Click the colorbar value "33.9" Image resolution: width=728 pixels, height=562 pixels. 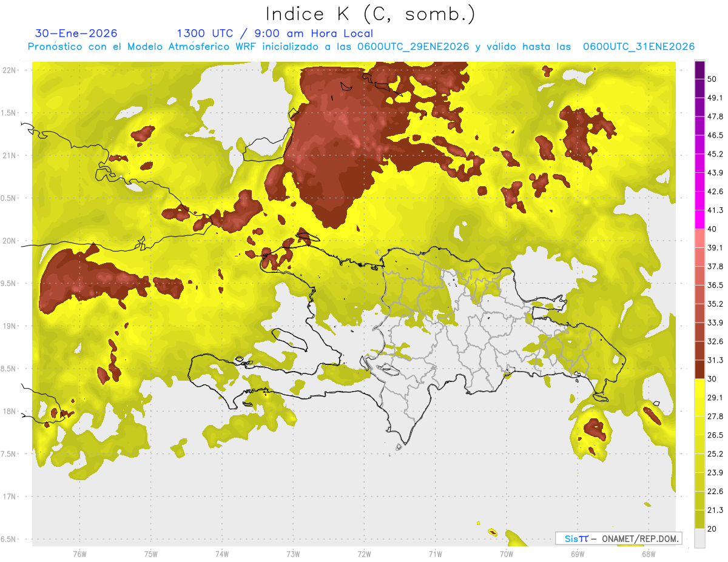[x=715, y=323]
